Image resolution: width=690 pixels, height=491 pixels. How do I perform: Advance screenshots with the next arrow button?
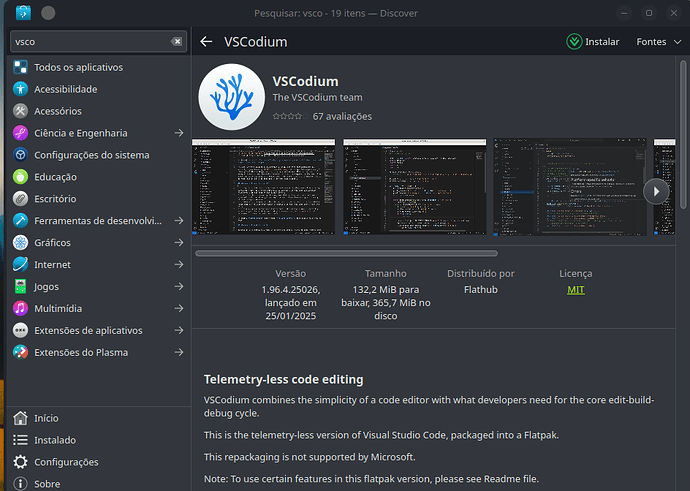(656, 191)
